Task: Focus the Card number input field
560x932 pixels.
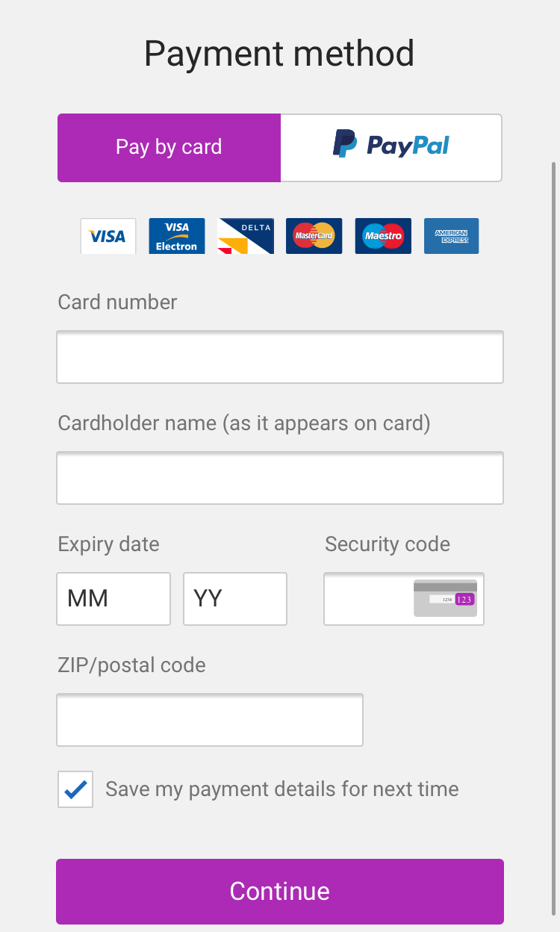Action: point(280,357)
